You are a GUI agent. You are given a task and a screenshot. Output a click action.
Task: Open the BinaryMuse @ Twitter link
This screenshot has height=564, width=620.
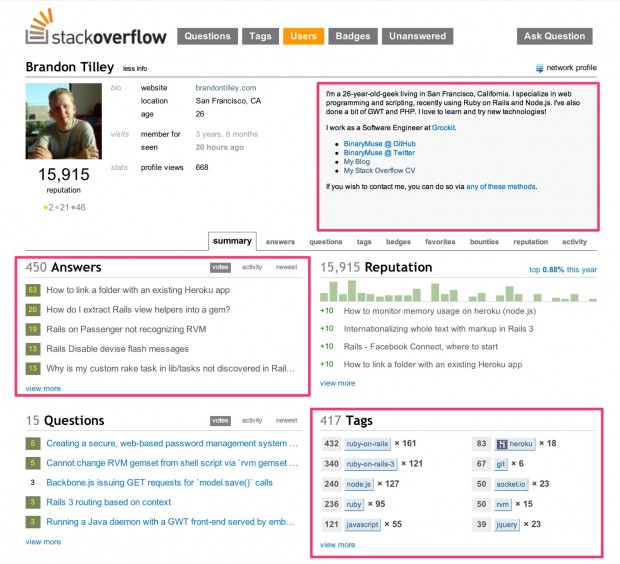[379, 153]
